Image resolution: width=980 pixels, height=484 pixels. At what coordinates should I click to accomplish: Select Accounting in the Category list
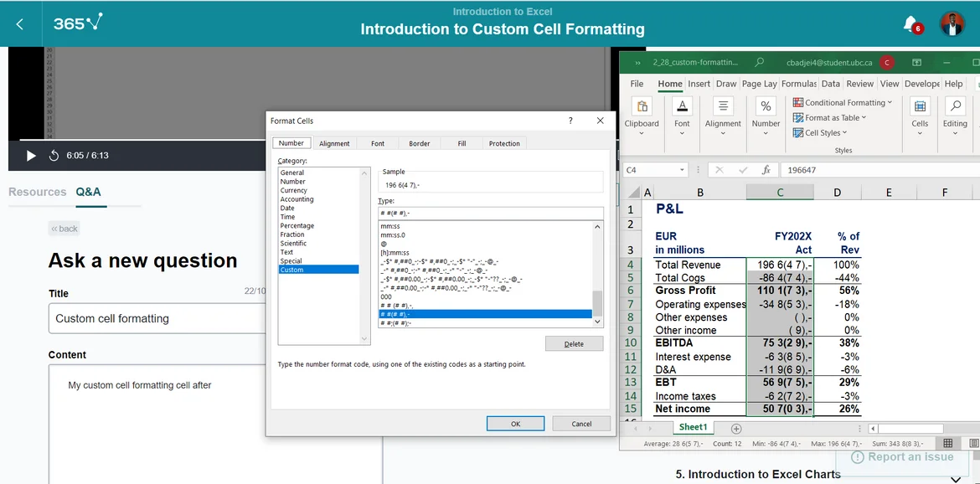point(297,199)
